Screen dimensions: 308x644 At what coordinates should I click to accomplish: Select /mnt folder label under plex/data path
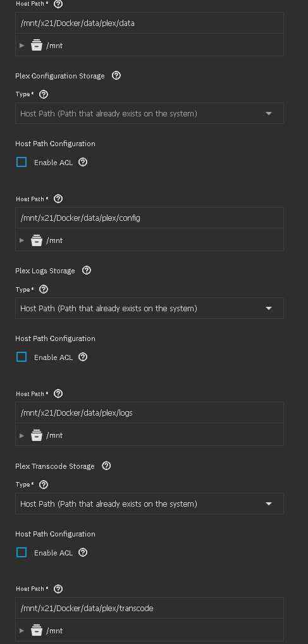(x=54, y=46)
